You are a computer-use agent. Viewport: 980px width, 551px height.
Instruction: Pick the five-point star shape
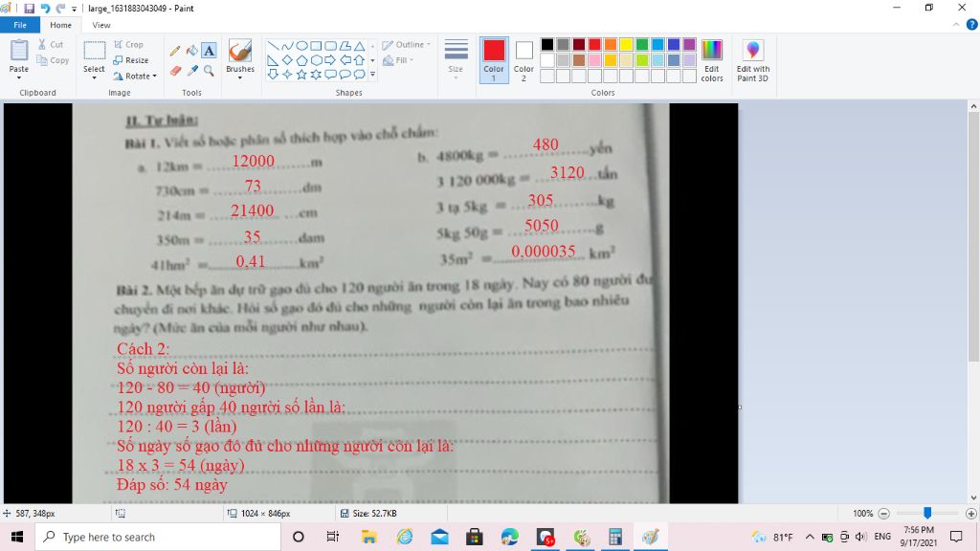click(x=301, y=75)
